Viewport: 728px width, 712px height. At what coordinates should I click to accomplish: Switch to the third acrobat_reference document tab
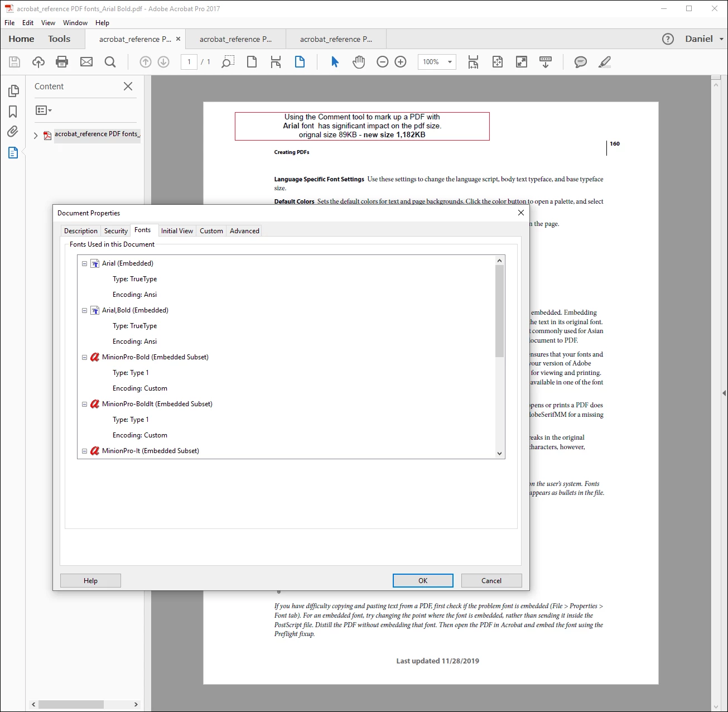(x=336, y=39)
